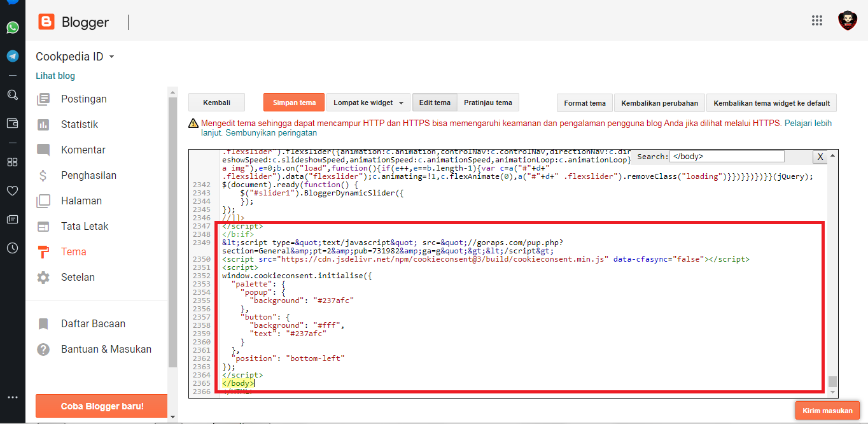Click the Statistik bar chart icon
Screen dimensions: 868x424
[43, 125]
